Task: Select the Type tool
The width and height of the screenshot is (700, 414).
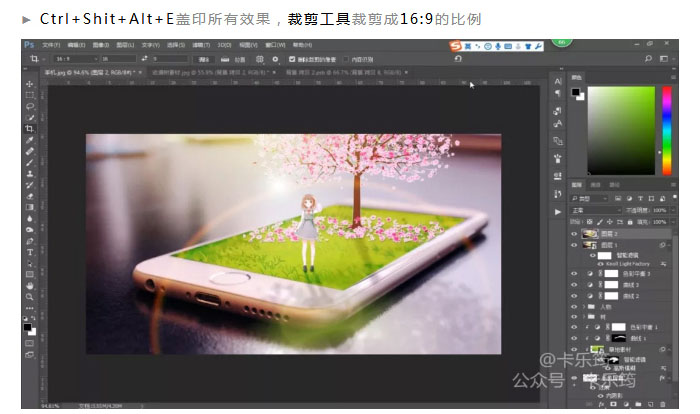Action: [x=30, y=252]
